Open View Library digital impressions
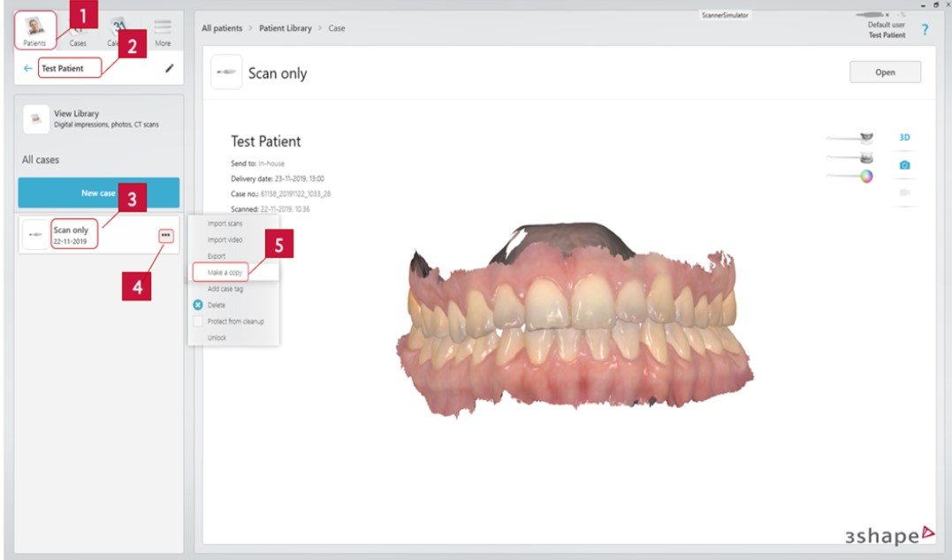This screenshot has width=952, height=560. [x=98, y=119]
